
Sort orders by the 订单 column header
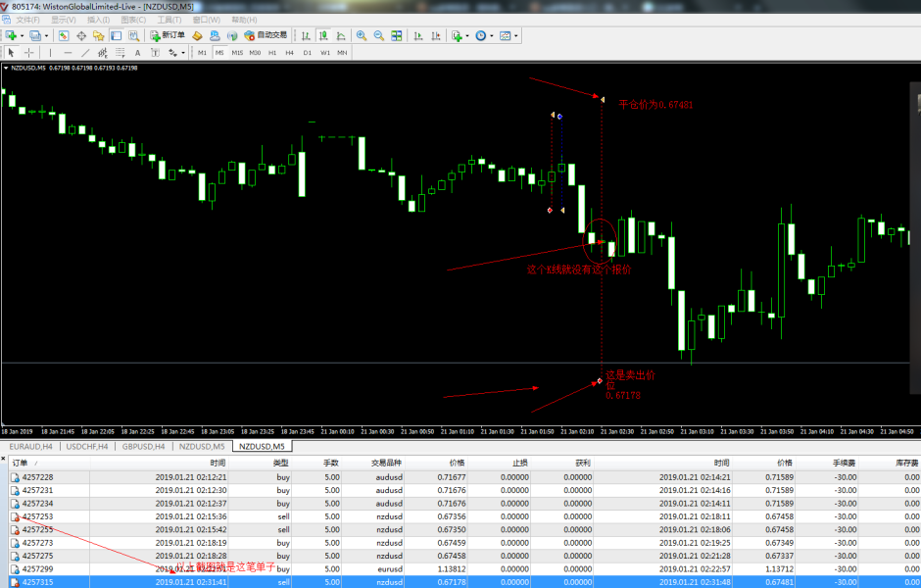pos(20,462)
